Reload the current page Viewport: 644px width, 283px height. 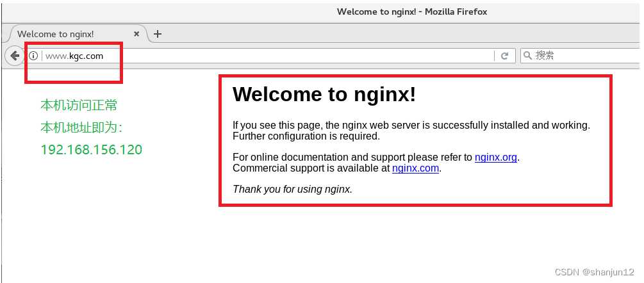tap(505, 56)
